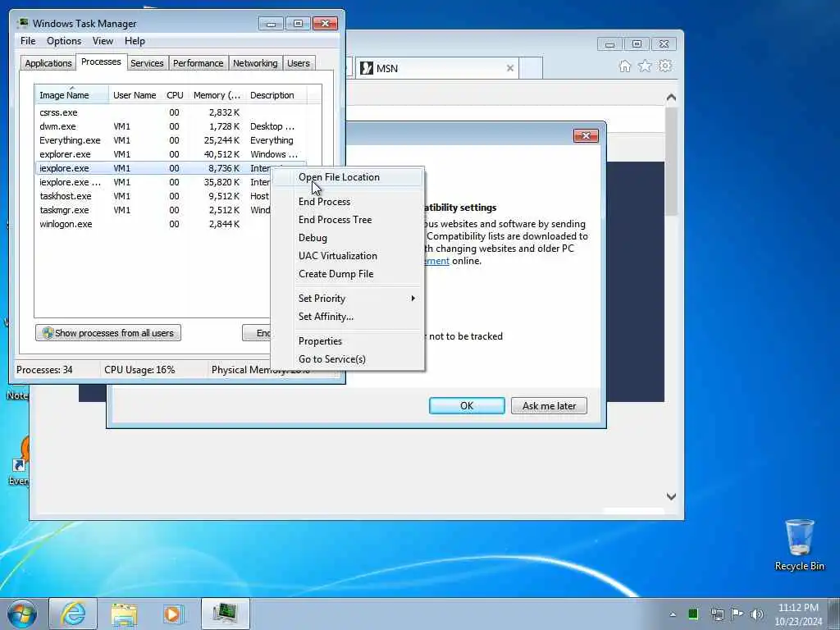Switch to Users tab

point(299,63)
